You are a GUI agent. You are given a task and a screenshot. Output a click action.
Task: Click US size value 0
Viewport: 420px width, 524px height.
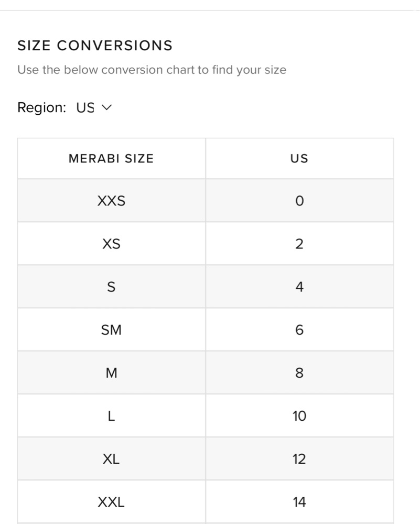pos(299,201)
